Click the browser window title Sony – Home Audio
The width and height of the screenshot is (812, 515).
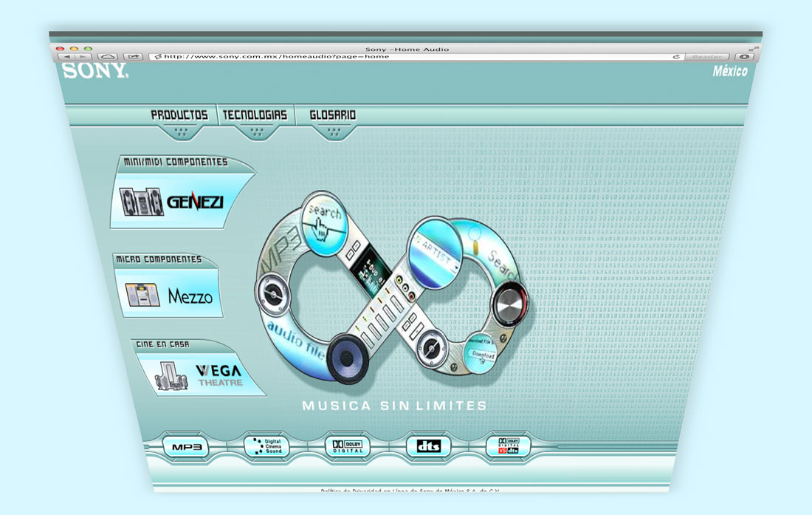pos(407,50)
